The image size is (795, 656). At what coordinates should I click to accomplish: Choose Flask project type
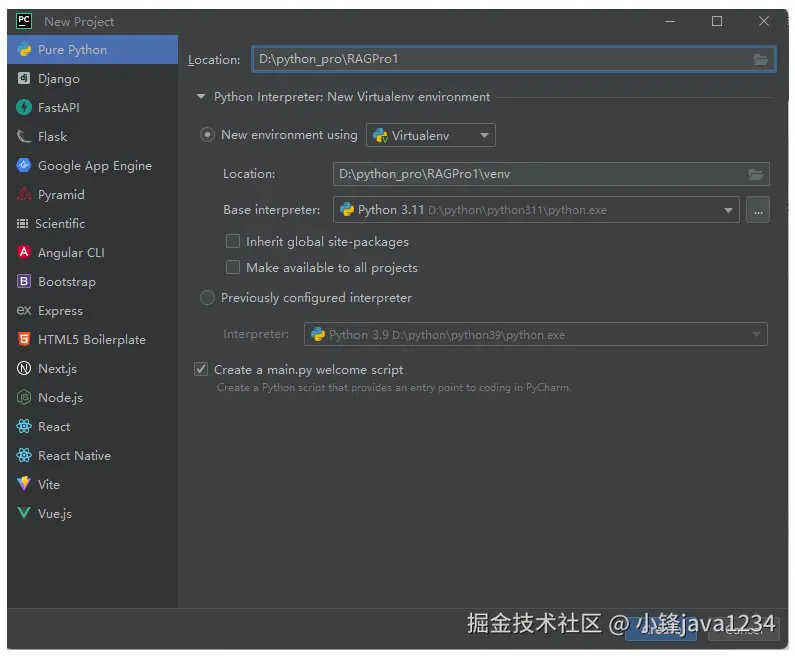92,136
